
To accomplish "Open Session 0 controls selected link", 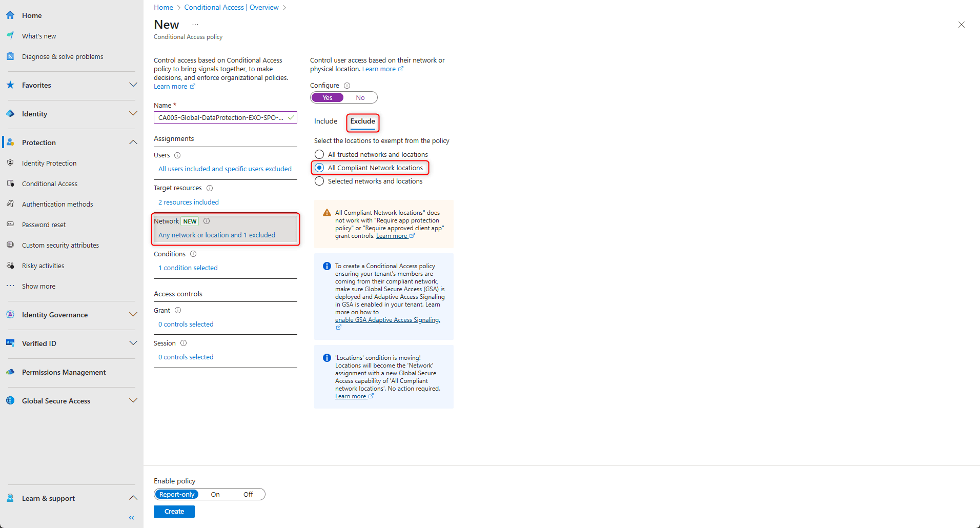I will pos(186,357).
